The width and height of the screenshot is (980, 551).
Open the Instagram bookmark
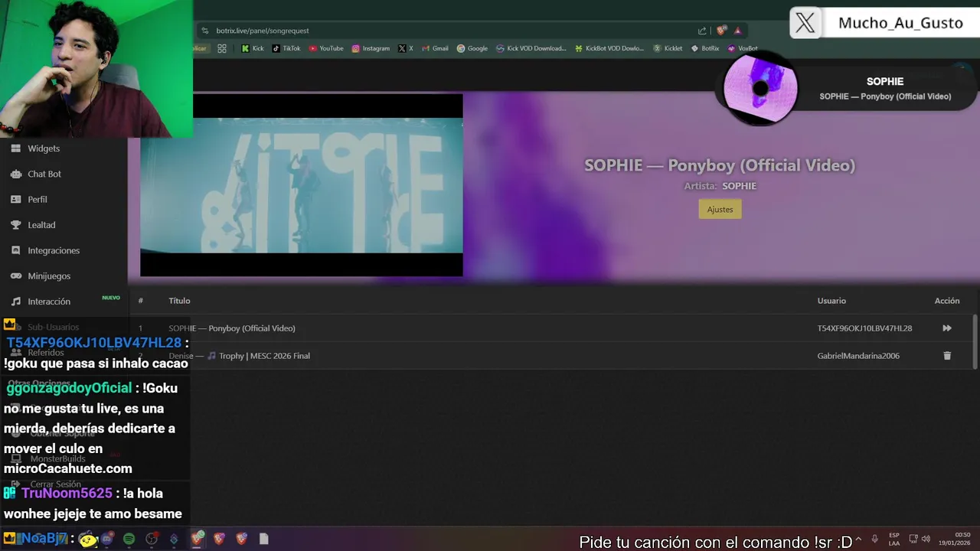371,48
